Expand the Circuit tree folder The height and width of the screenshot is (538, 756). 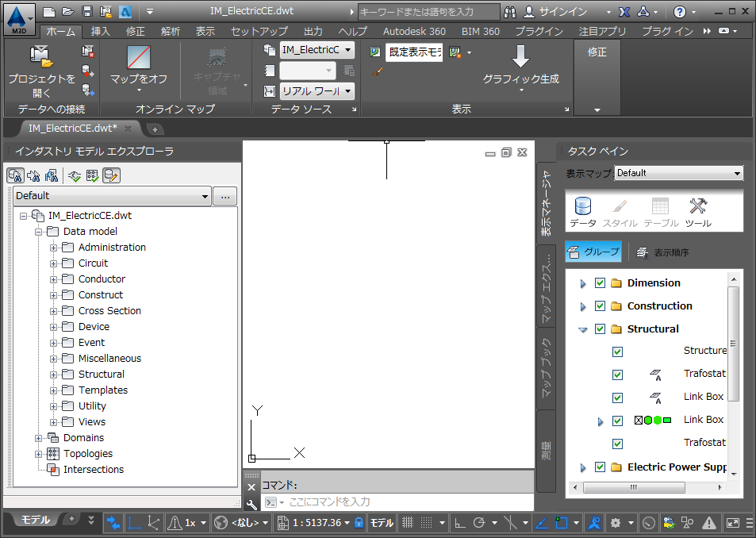point(53,263)
